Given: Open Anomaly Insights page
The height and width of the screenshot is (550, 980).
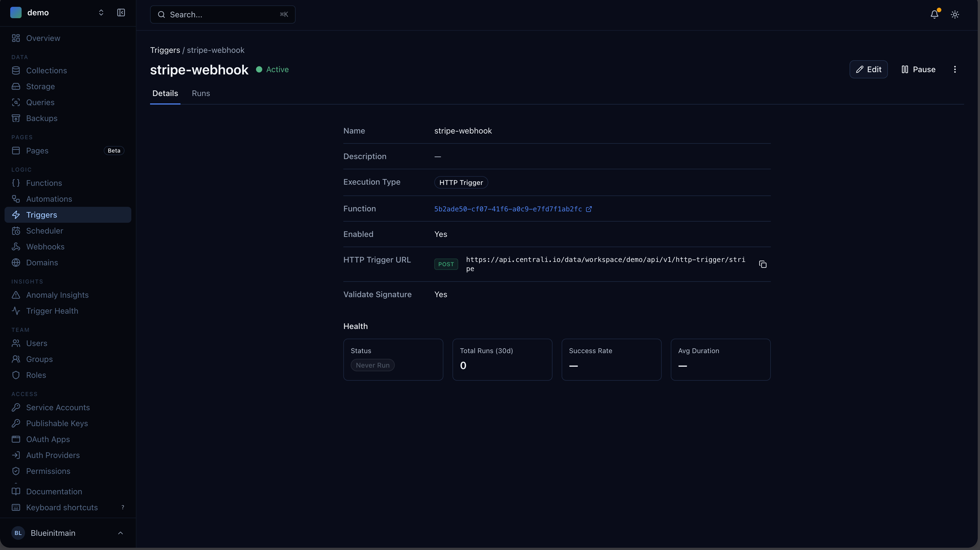Looking at the screenshot, I should [57, 295].
